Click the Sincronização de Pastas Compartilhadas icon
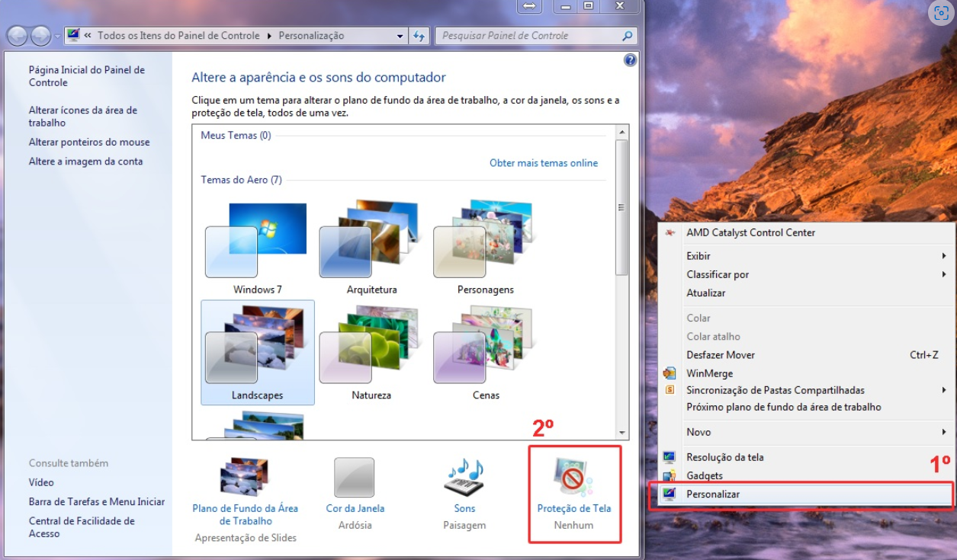 (670, 390)
